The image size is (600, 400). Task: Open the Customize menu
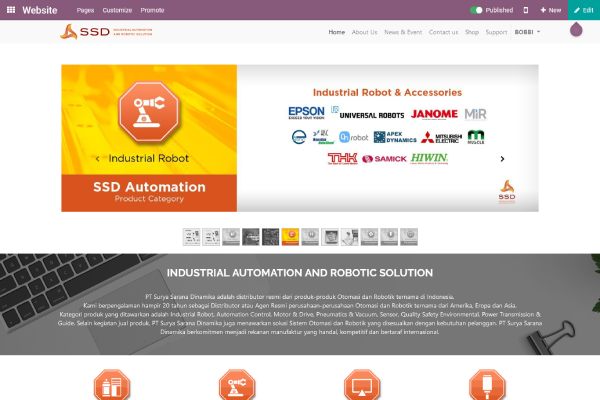click(x=117, y=9)
